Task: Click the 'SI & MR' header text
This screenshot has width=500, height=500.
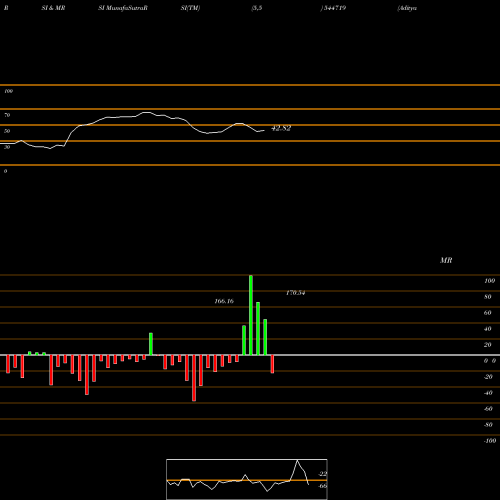Action: [53, 8]
